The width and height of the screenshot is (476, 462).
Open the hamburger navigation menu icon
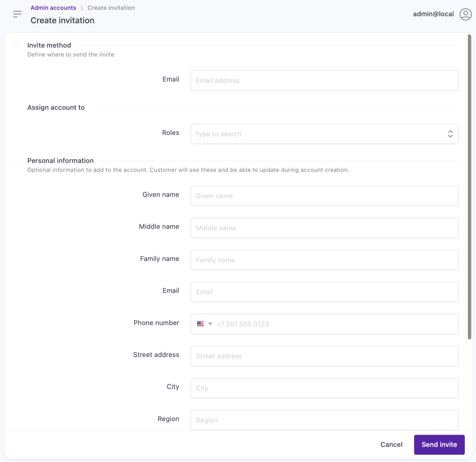pyautogui.click(x=17, y=14)
